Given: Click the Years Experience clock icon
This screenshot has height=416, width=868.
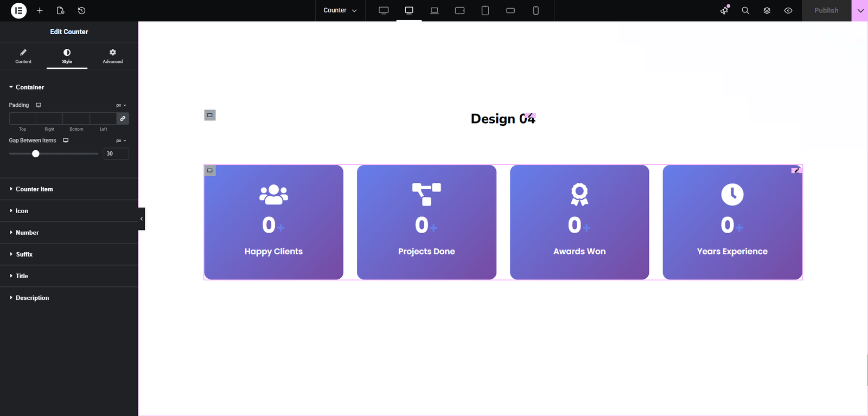Looking at the screenshot, I should point(732,194).
